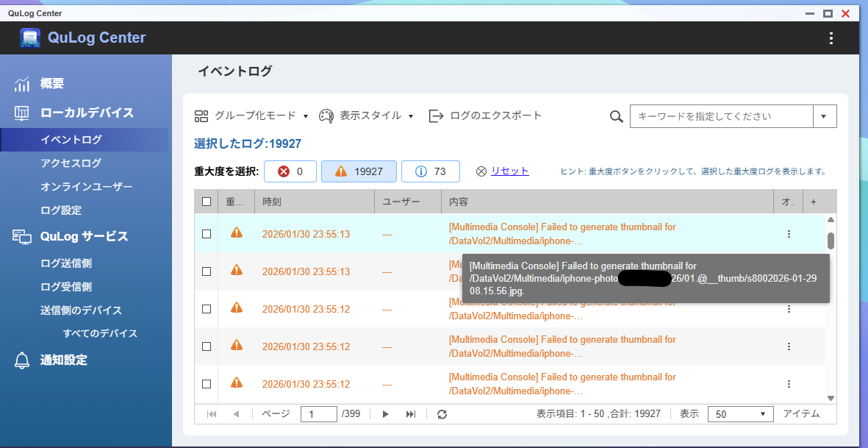Jump to last page of logs
Screen dimensions: 868x448
410,414
